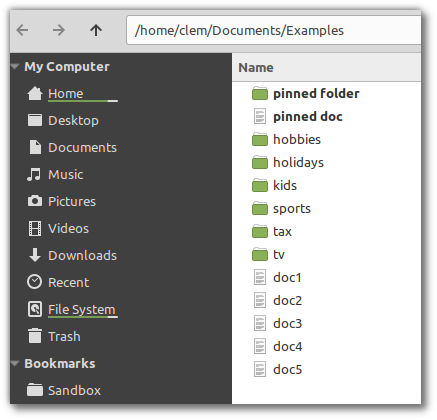
Task: Click the Pictures camera icon in the sidebar
Action: pyautogui.click(x=35, y=201)
